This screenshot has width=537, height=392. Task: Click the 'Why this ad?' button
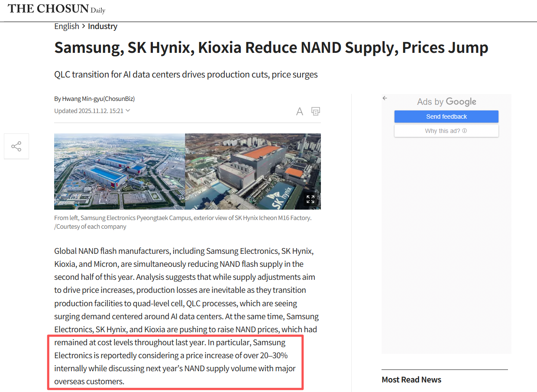click(x=443, y=131)
